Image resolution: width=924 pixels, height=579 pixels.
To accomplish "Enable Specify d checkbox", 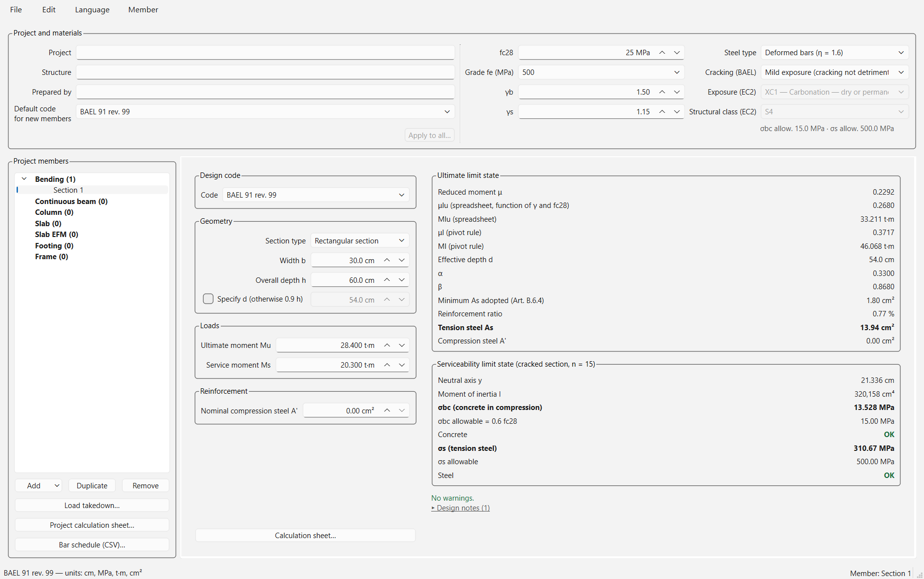I will pos(208,299).
